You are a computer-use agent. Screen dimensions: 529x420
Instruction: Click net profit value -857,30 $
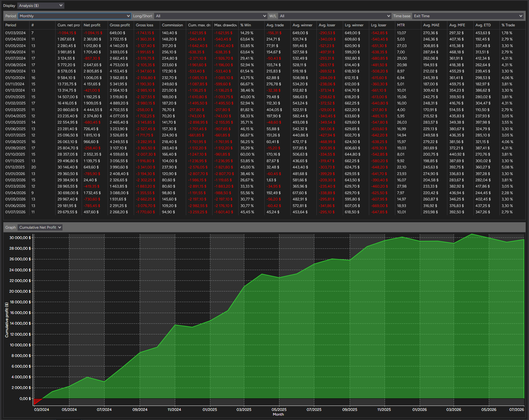point(92,58)
